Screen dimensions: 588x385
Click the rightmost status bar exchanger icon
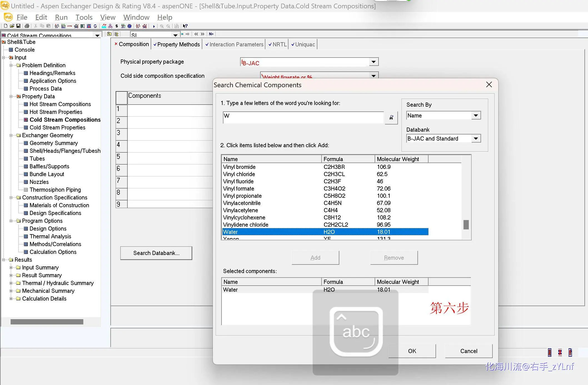(570, 352)
